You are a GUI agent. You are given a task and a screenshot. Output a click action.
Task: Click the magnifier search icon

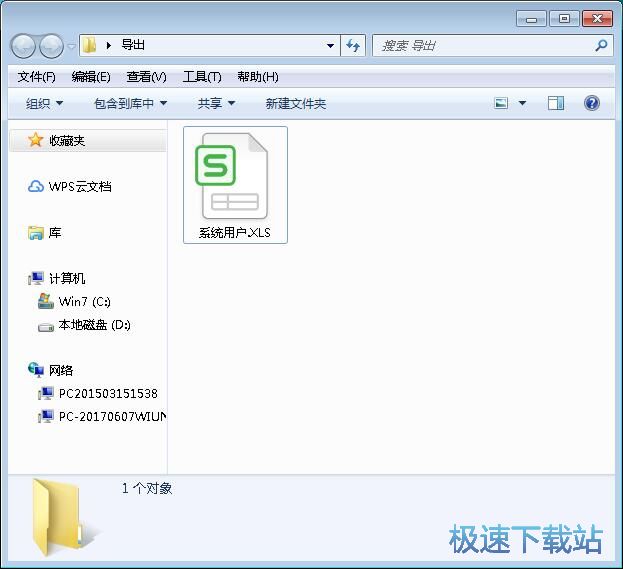[x=602, y=45]
